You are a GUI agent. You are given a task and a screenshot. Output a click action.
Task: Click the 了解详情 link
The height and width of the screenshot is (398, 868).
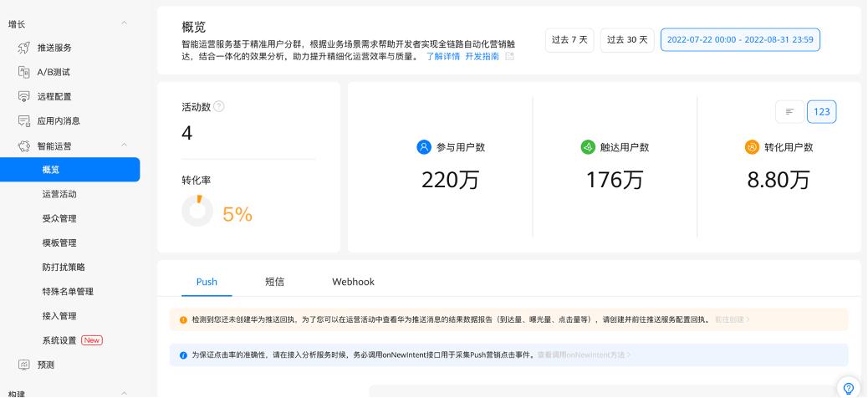443,57
